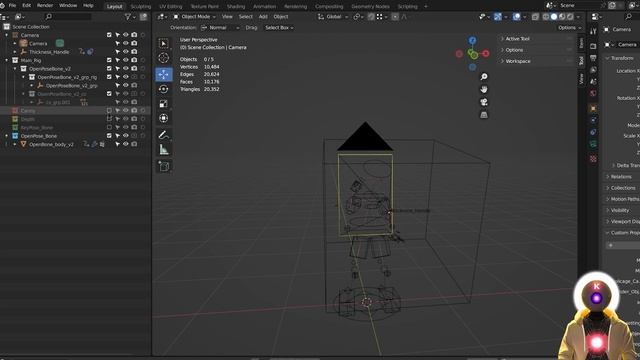Open the Tool properties tab with wrench icon
The image size is (640, 360).
pos(593,31)
